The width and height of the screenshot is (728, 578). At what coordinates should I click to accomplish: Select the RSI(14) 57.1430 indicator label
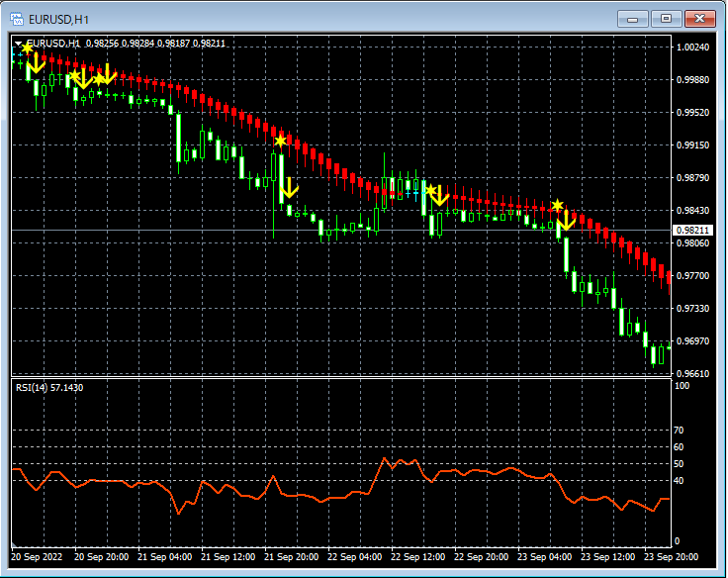49,388
